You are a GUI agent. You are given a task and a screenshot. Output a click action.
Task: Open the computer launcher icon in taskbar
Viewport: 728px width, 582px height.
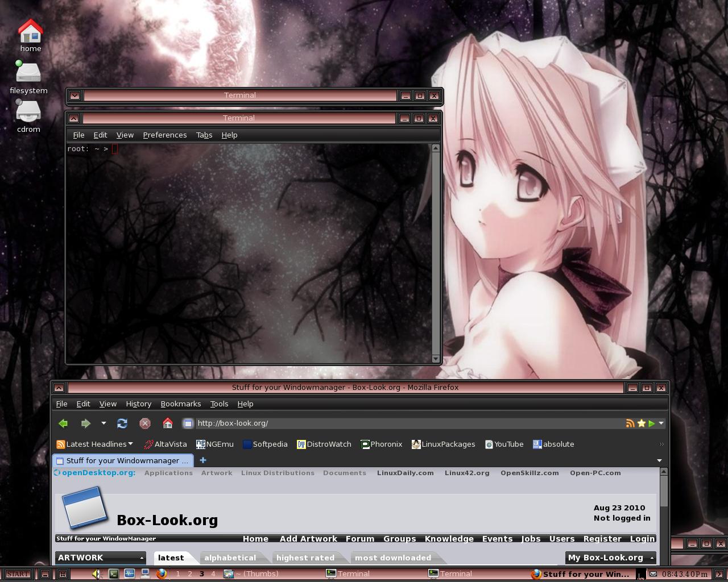(x=145, y=574)
